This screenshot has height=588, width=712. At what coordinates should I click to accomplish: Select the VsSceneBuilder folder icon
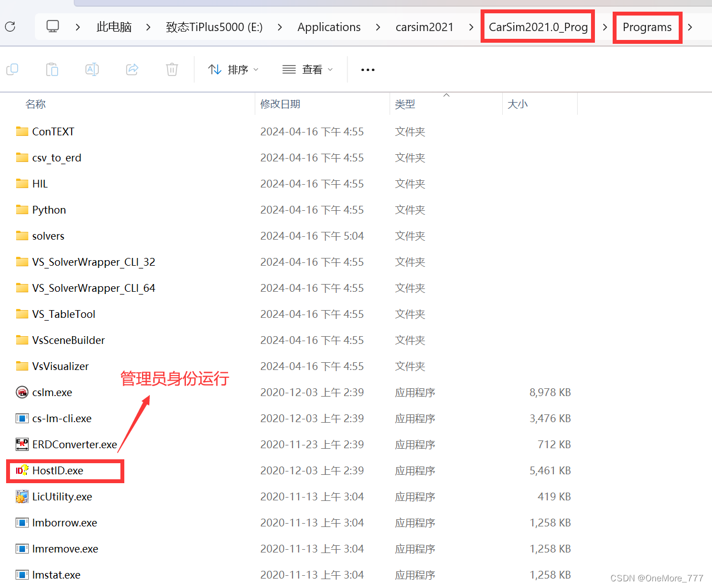click(22, 340)
